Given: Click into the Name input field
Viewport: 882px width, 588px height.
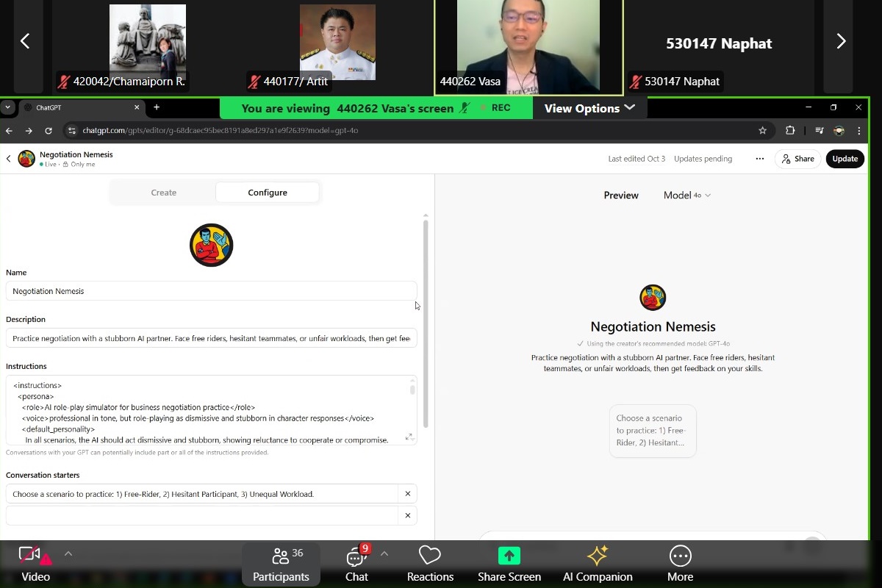Looking at the screenshot, I should 211,291.
